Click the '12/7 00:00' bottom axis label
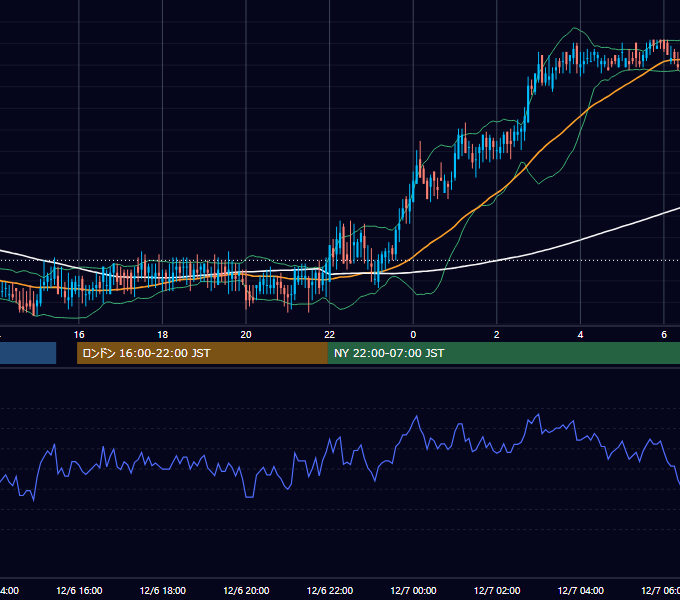Image resolution: width=680 pixels, height=600 pixels. [x=413, y=590]
